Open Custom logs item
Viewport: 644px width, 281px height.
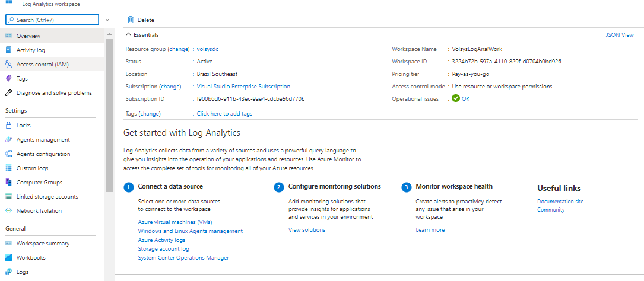point(52,168)
